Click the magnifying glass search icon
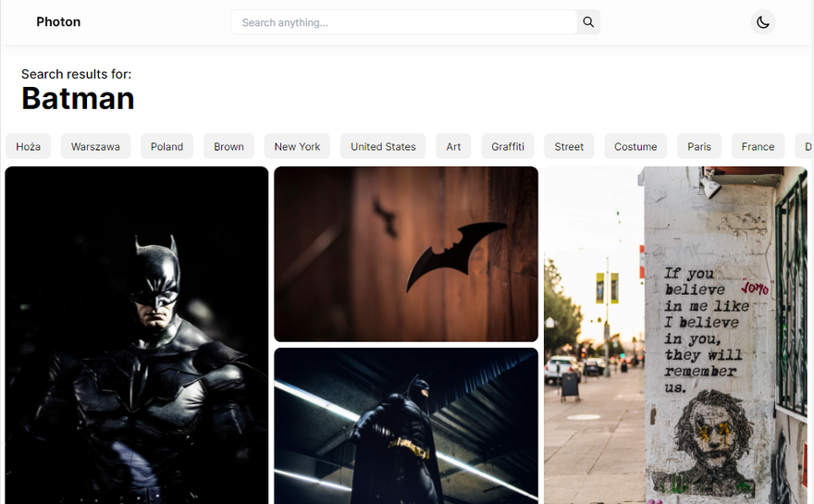Viewport: 814px width, 504px height. tap(588, 22)
